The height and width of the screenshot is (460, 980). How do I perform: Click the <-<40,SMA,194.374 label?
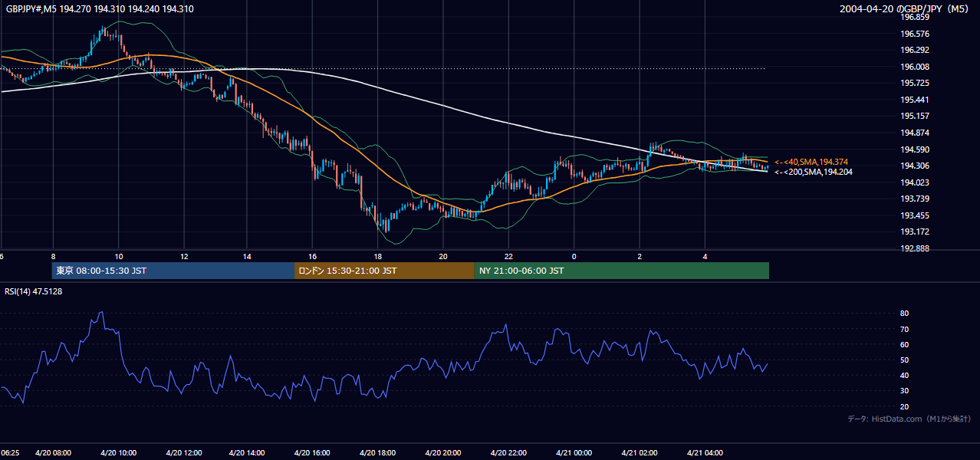point(811,162)
